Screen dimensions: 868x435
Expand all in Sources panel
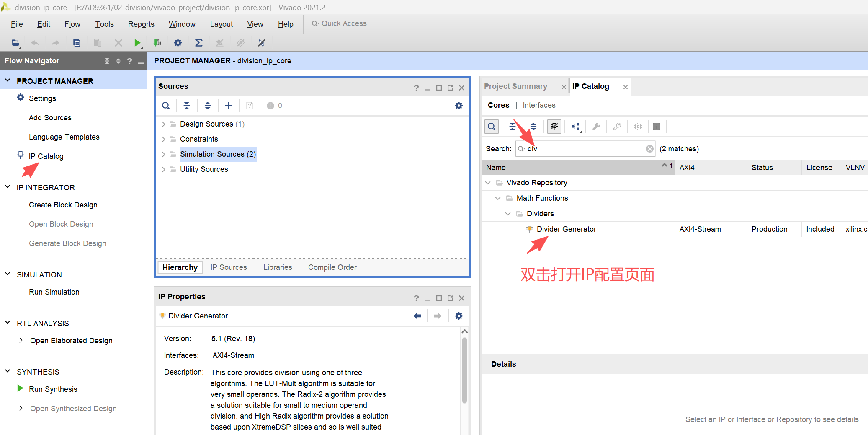coord(208,106)
